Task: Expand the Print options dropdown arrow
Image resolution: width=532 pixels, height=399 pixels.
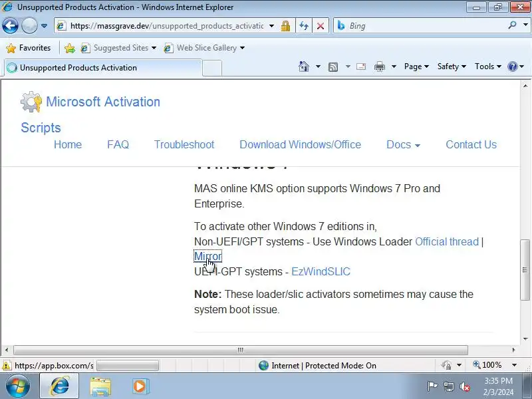Action: tap(394, 66)
